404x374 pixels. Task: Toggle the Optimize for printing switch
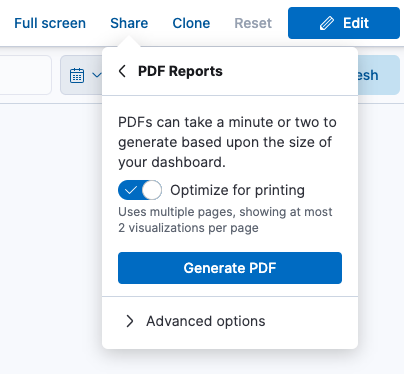point(140,190)
